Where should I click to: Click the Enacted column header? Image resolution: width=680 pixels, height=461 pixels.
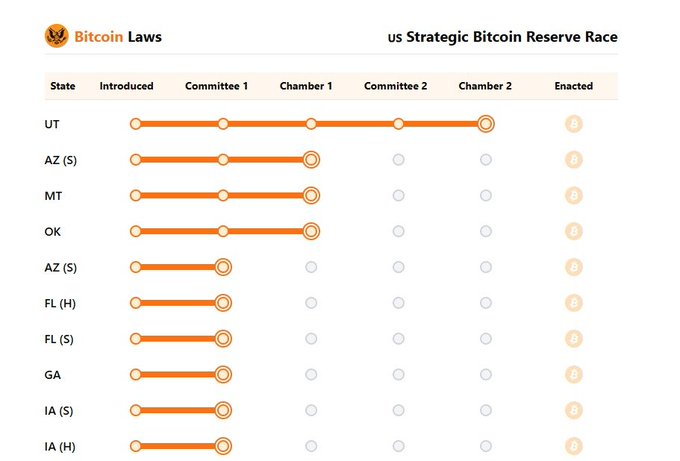573,86
